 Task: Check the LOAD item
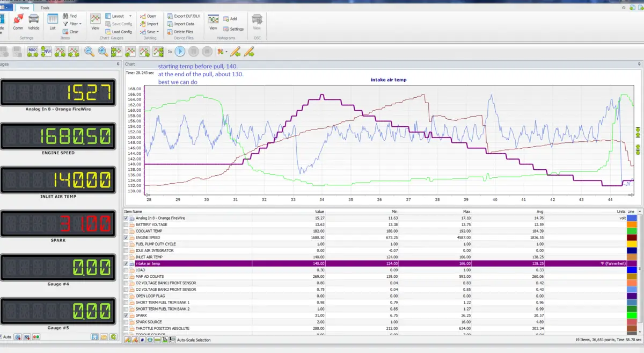point(127,270)
